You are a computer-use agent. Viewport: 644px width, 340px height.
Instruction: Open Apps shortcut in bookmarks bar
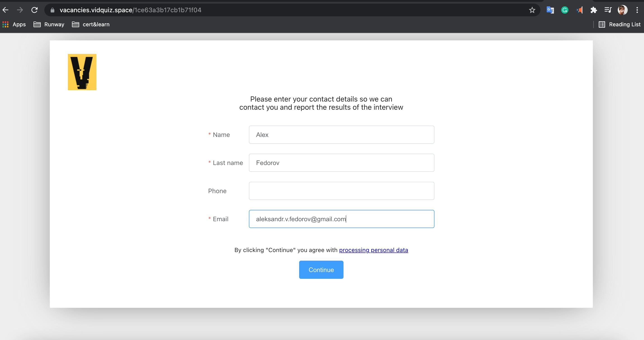coord(14,24)
